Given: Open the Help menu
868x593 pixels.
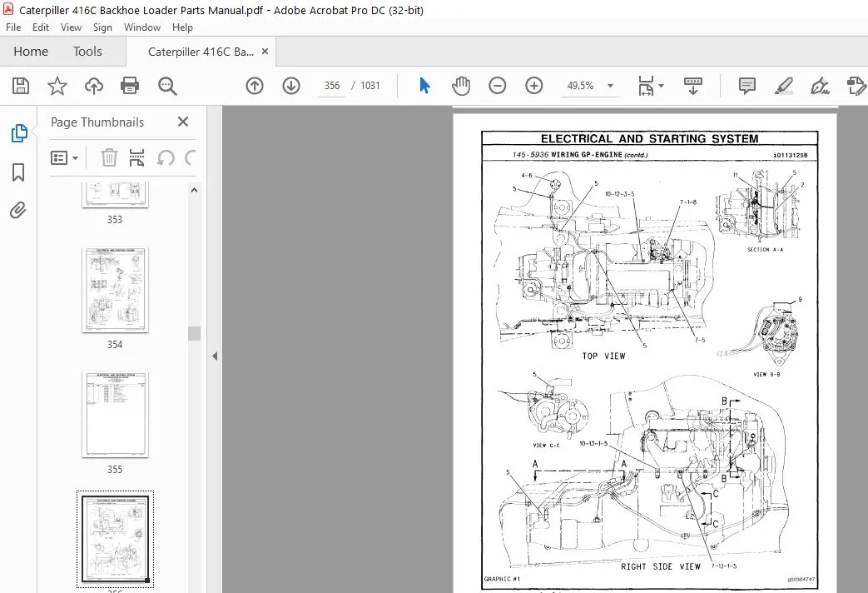Looking at the screenshot, I should click(182, 27).
